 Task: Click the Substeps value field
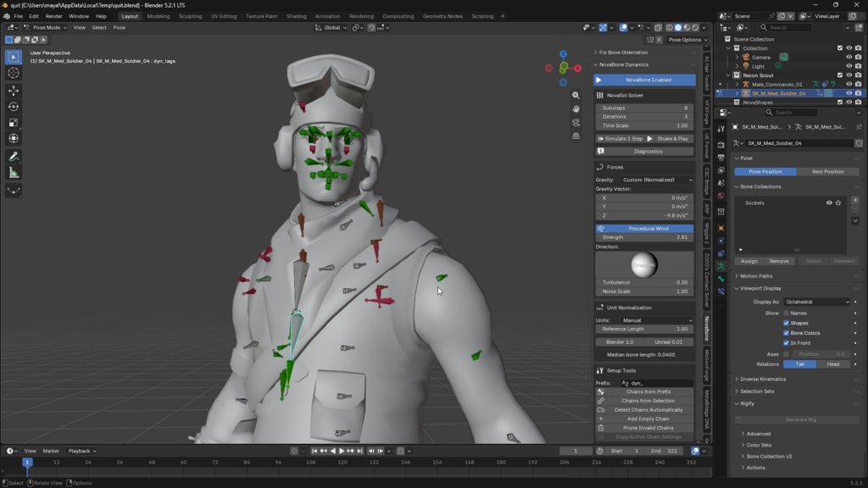[x=645, y=108]
